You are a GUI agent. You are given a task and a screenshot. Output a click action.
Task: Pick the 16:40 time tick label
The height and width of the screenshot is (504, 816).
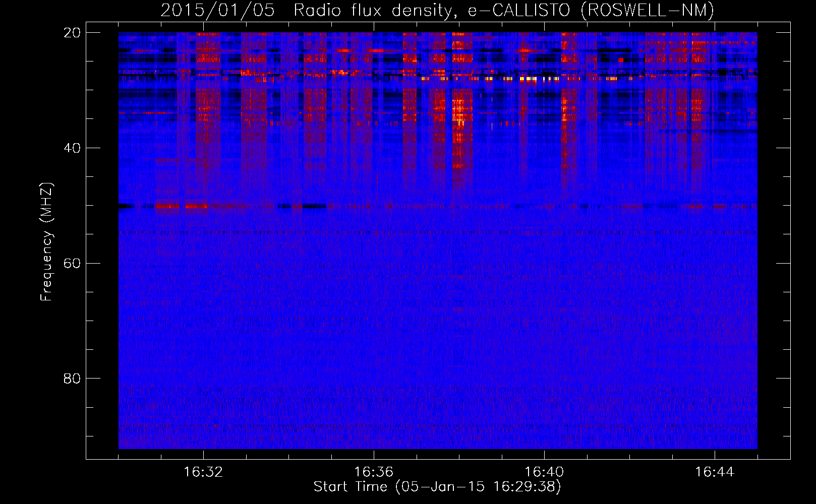[x=544, y=472]
